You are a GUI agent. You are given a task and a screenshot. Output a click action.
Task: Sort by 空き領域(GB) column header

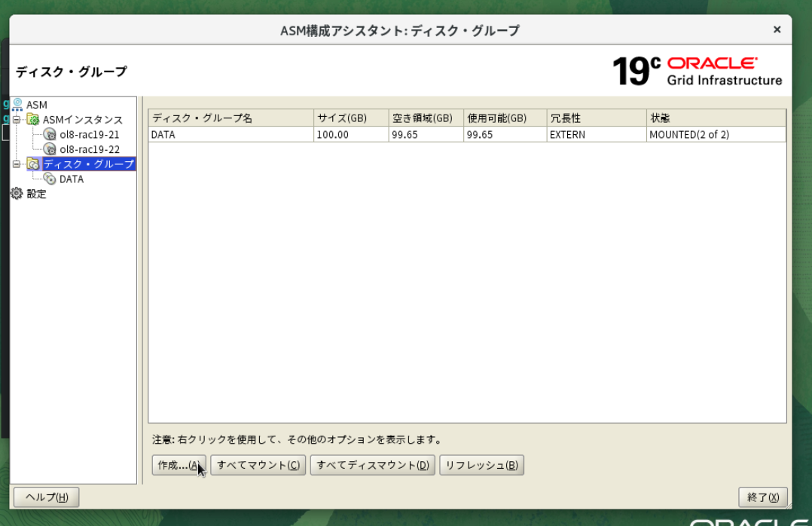(426, 118)
